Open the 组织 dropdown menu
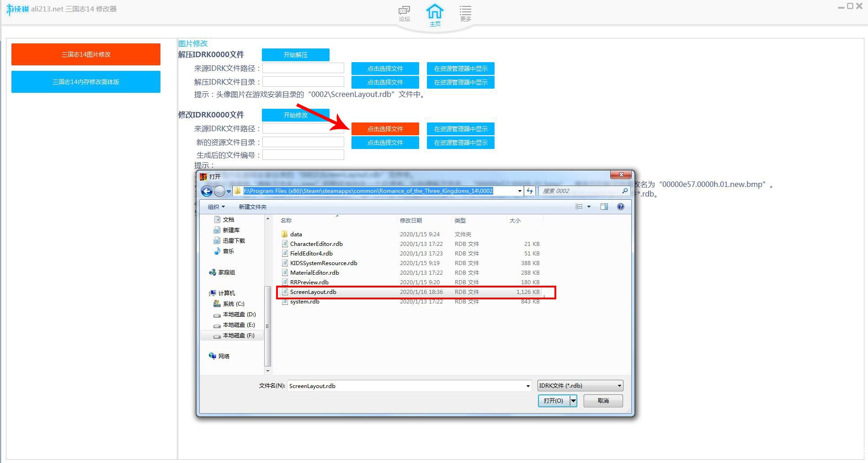Image resolution: width=868 pixels, height=463 pixels. (x=216, y=207)
